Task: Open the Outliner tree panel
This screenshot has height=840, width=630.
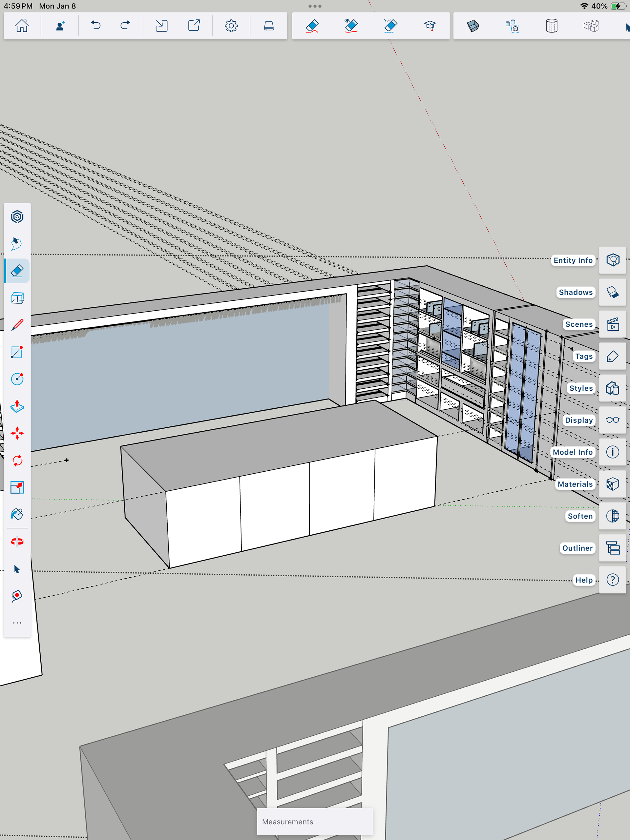Action: [613, 548]
